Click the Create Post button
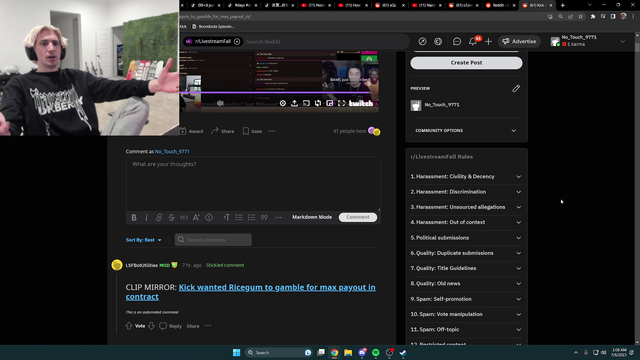The height and width of the screenshot is (360, 640). tap(466, 63)
